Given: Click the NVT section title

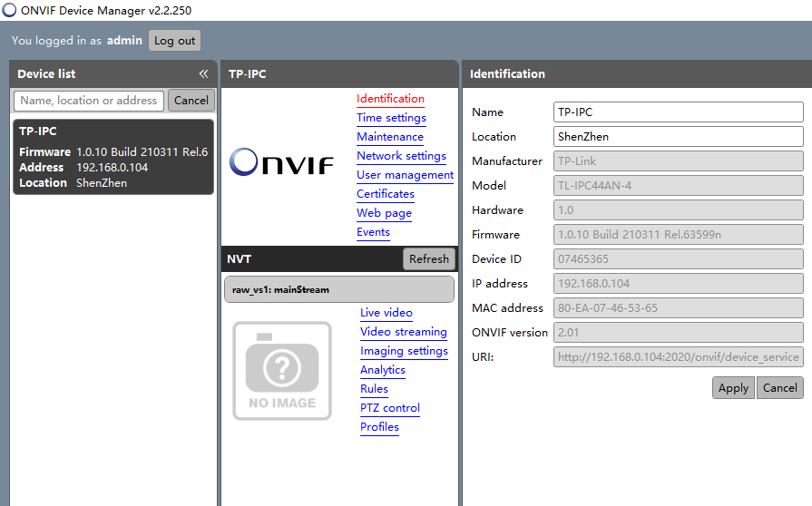Looking at the screenshot, I should pyautogui.click(x=239, y=259).
